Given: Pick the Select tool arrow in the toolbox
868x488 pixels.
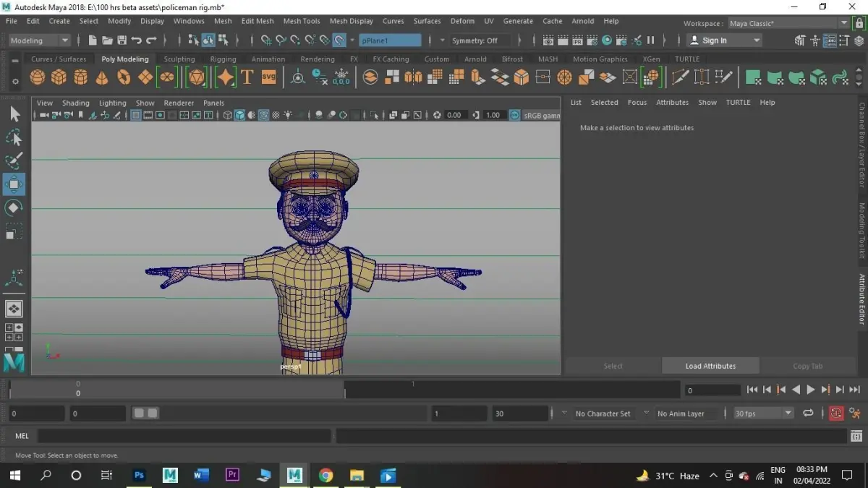Looking at the screenshot, I should tap(14, 114).
